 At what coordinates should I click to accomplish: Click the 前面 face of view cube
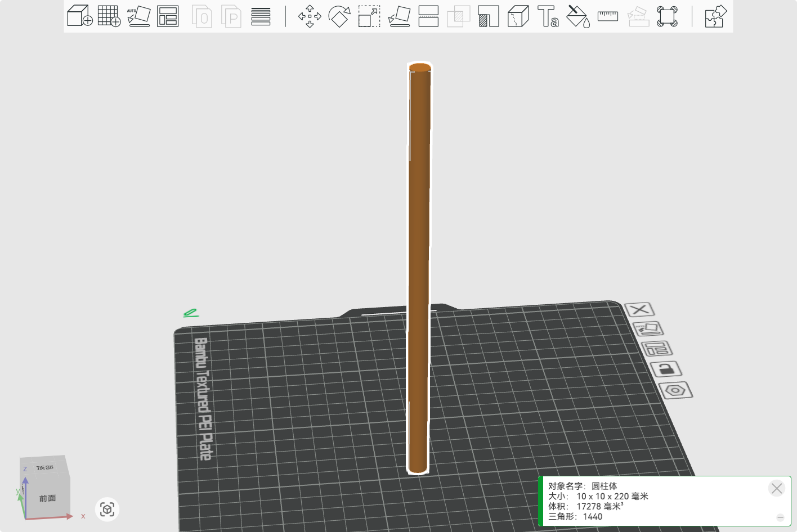[47, 498]
